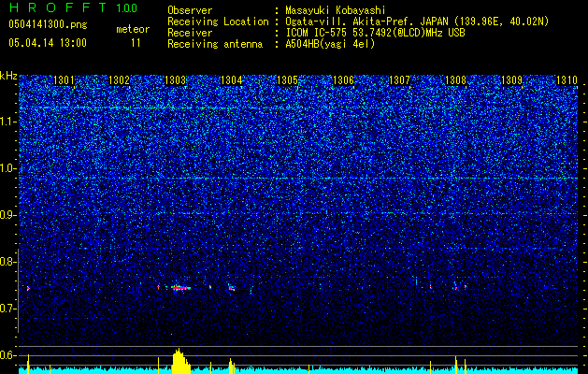588x374 pixels.
Task: Click the Ogata-vill. Akita-Pref. JAPAN location text
Action: pos(417,22)
